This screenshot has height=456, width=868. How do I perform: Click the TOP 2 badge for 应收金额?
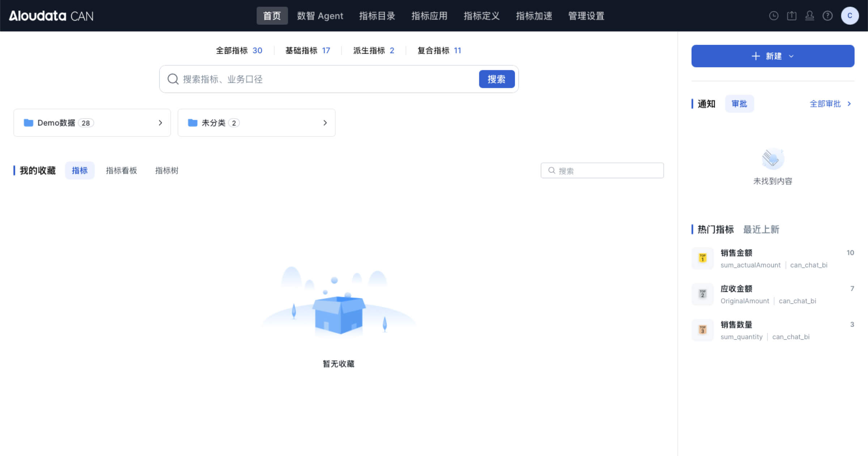[x=702, y=294]
